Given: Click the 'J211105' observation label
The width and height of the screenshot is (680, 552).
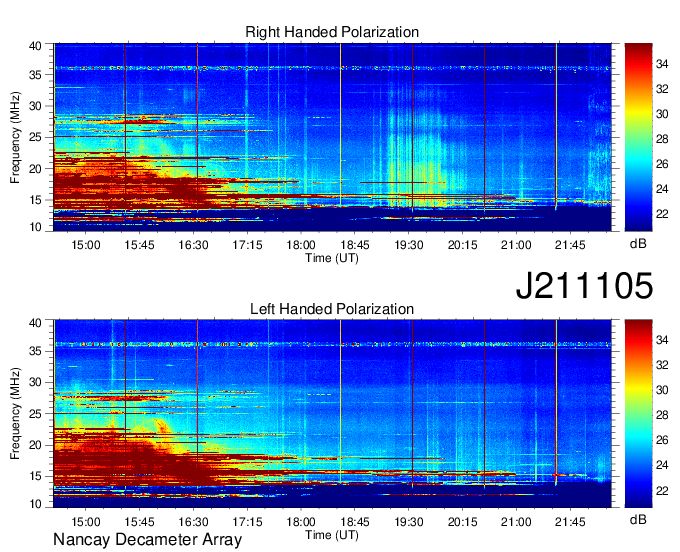Looking at the screenshot, I should tap(584, 286).
